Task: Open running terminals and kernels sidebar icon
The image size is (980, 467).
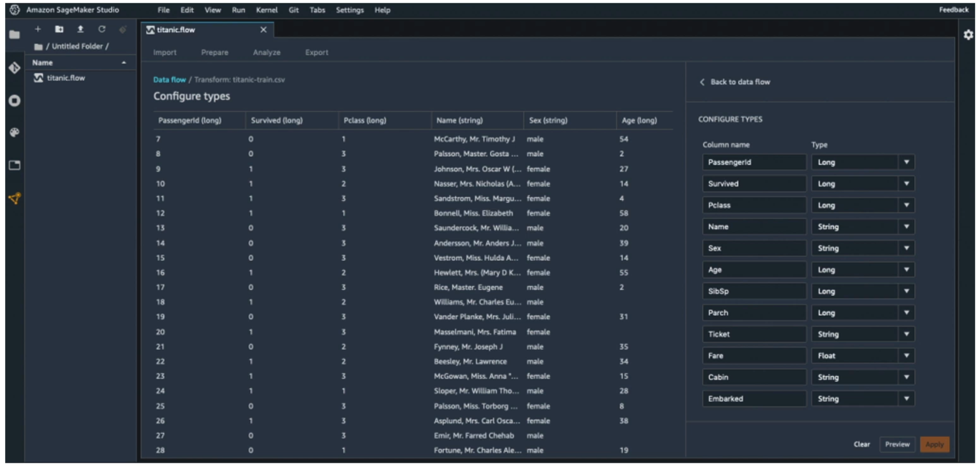Action: click(14, 100)
